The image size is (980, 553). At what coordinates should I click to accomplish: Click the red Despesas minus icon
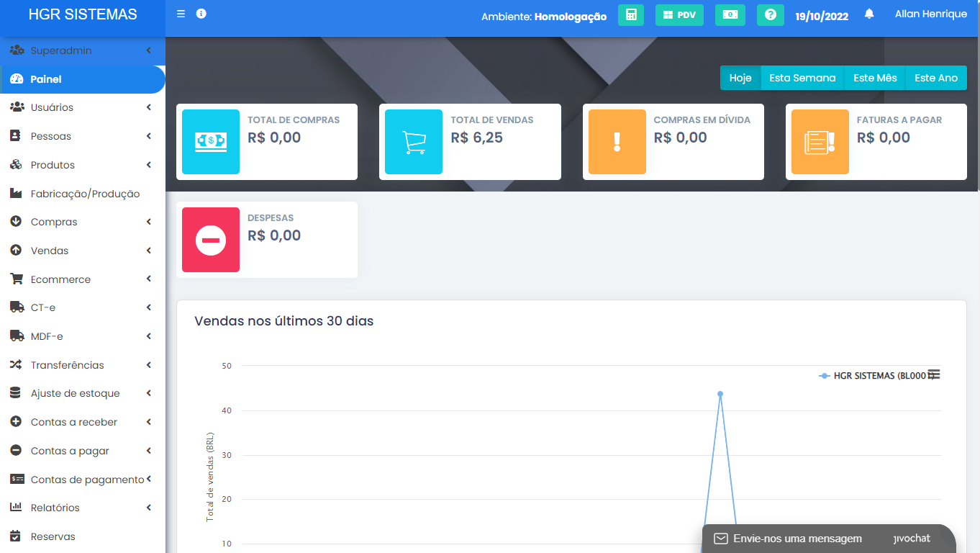tap(211, 240)
